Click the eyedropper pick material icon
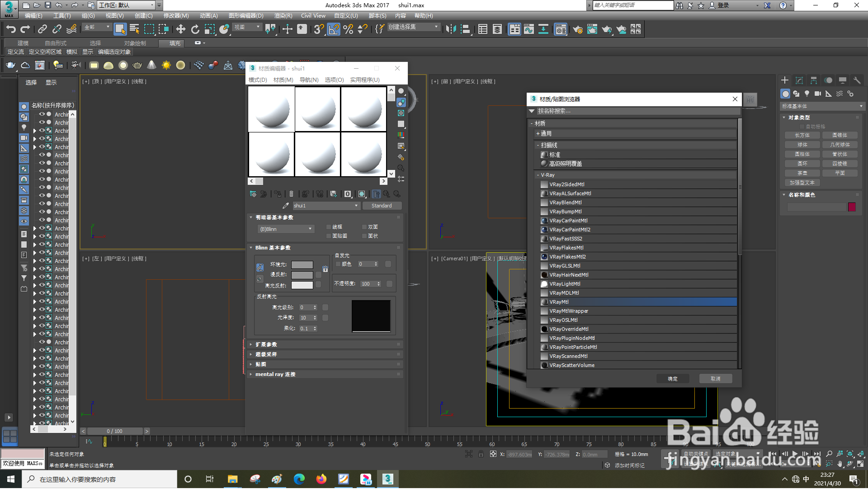Viewport: 868px width, 489px height. (286, 206)
